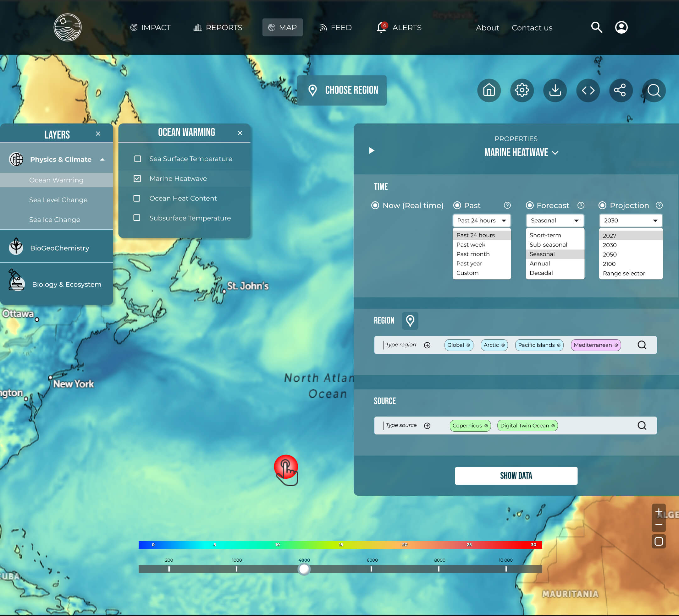Click the home icon on the map toolbar
The width and height of the screenshot is (679, 616).
[x=489, y=90]
